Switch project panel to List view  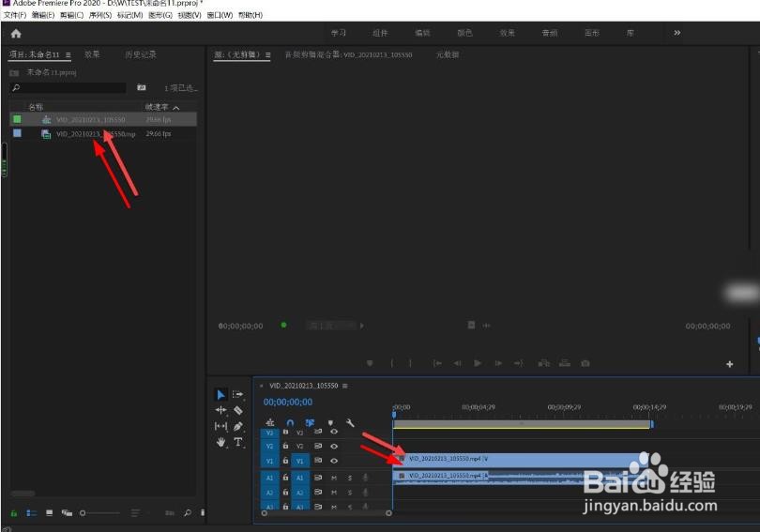32,512
